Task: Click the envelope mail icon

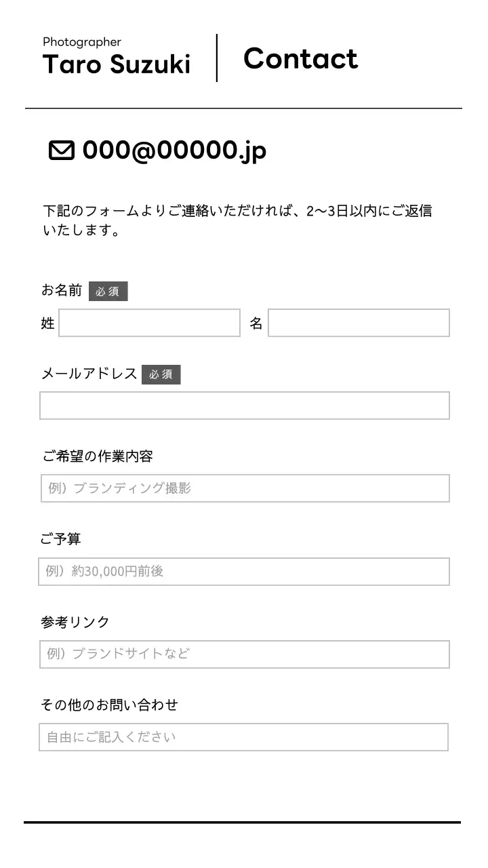Action: [x=61, y=151]
